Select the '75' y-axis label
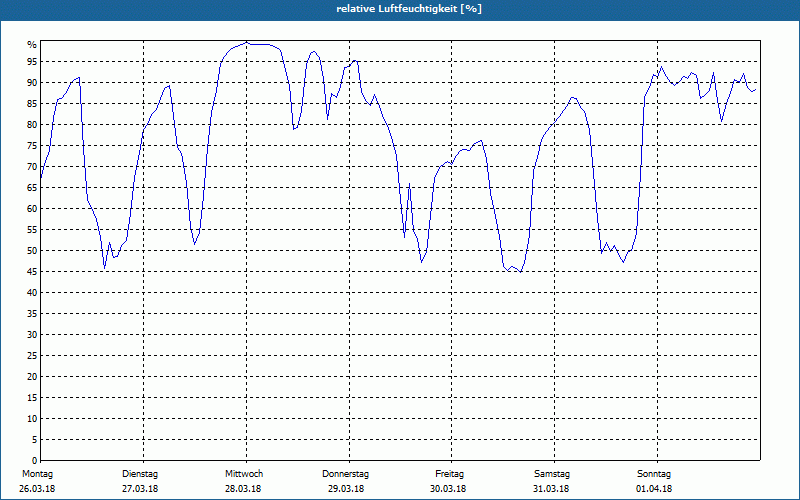 coord(32,146)
